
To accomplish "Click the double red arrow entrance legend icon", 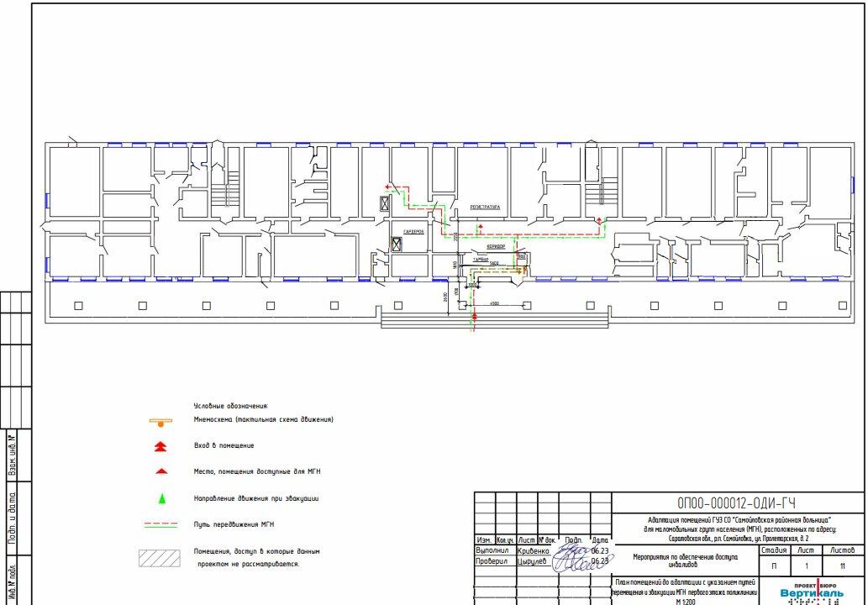I will (162, 445).
